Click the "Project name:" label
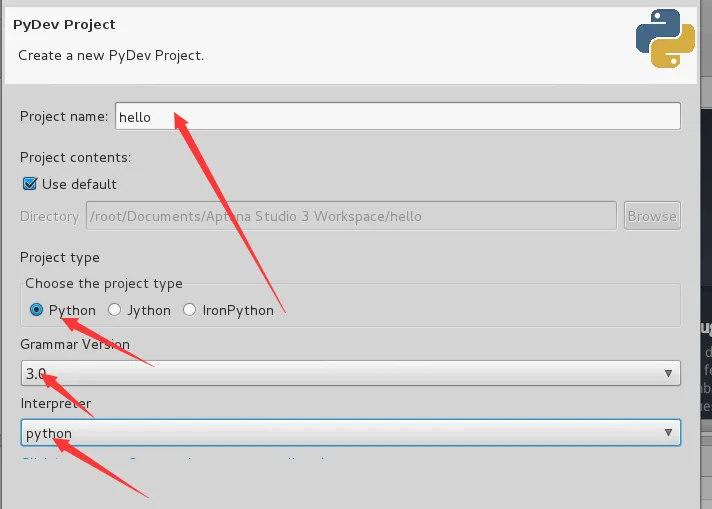 [x=64, y=117]
